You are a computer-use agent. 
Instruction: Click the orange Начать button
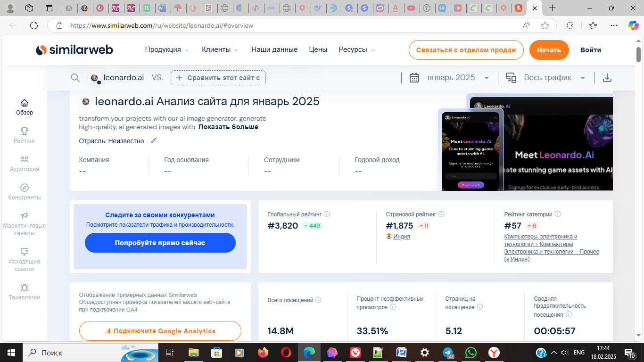[x=549, y=49]
